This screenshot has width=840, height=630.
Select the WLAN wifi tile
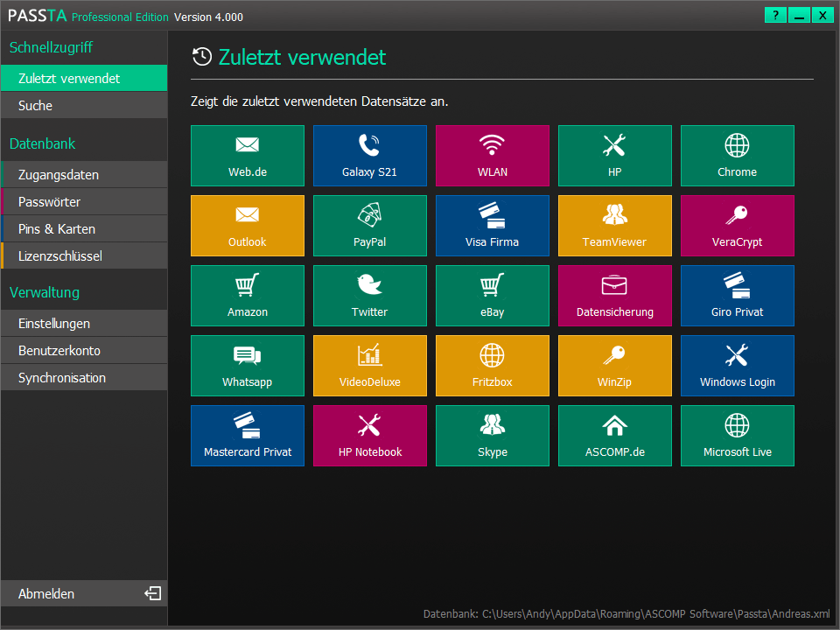point(493,156)
